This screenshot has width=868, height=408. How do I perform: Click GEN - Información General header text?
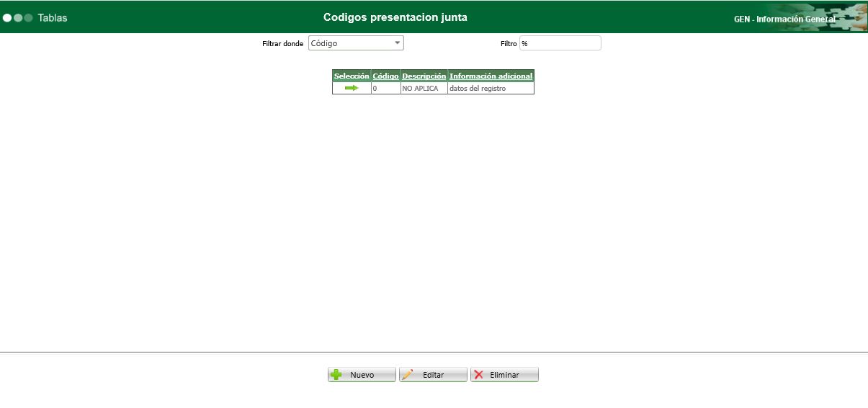click(784, 19)
